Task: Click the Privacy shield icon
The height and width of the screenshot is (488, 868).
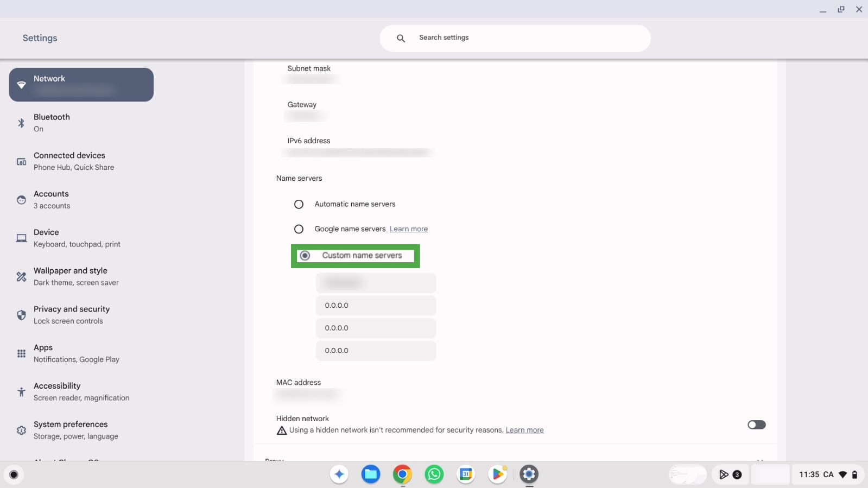Action: tap(21, 315)
